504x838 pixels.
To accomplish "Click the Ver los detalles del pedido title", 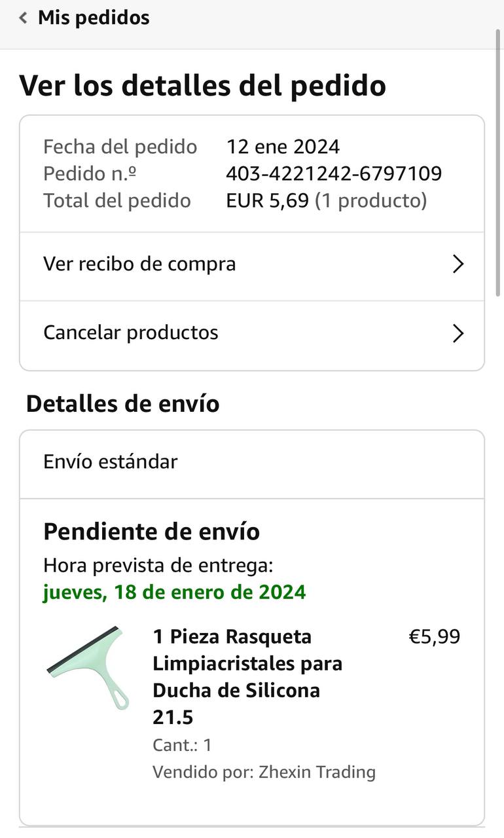I will [203, 86].
